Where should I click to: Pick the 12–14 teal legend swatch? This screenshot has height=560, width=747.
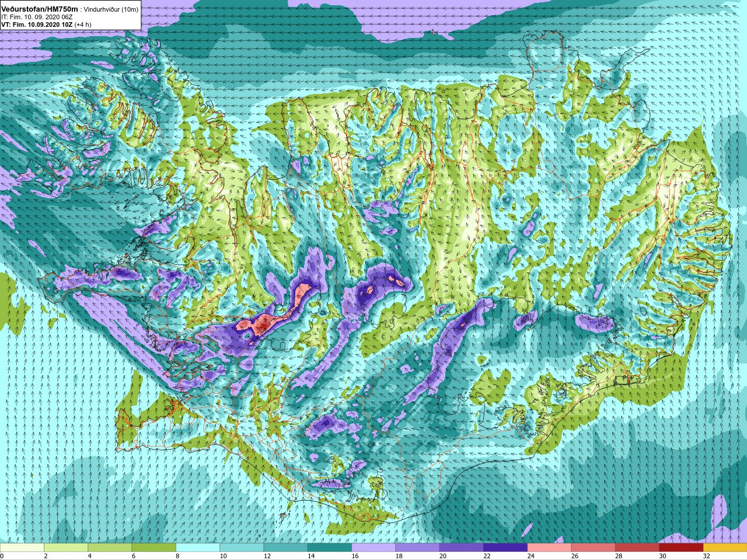pos(285,548)
